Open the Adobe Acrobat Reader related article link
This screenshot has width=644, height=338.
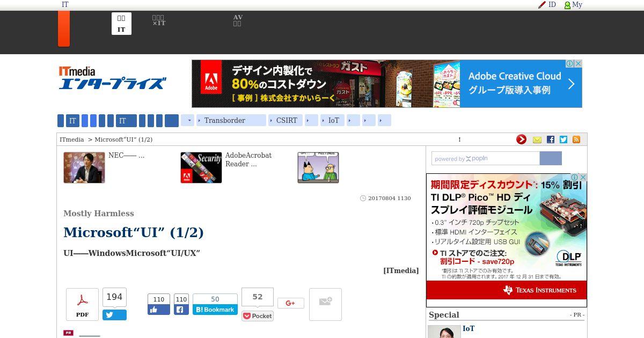248,160
